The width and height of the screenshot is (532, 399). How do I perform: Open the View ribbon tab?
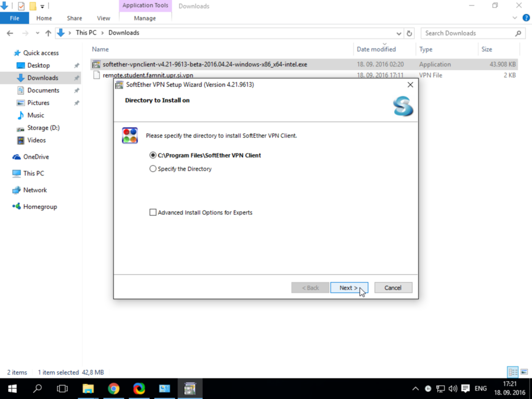click(x=103, y=18)
